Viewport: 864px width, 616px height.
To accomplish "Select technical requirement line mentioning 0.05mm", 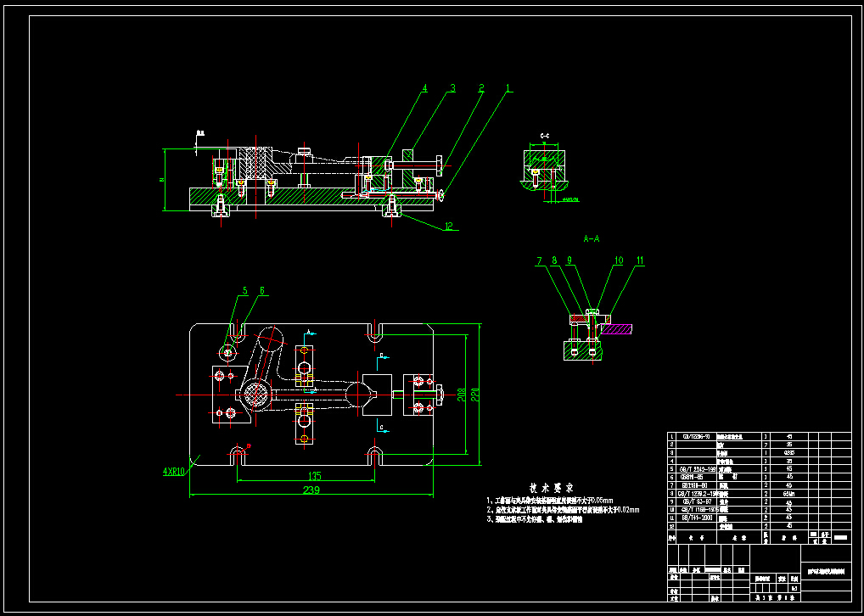I will click(x=549, y=501).
